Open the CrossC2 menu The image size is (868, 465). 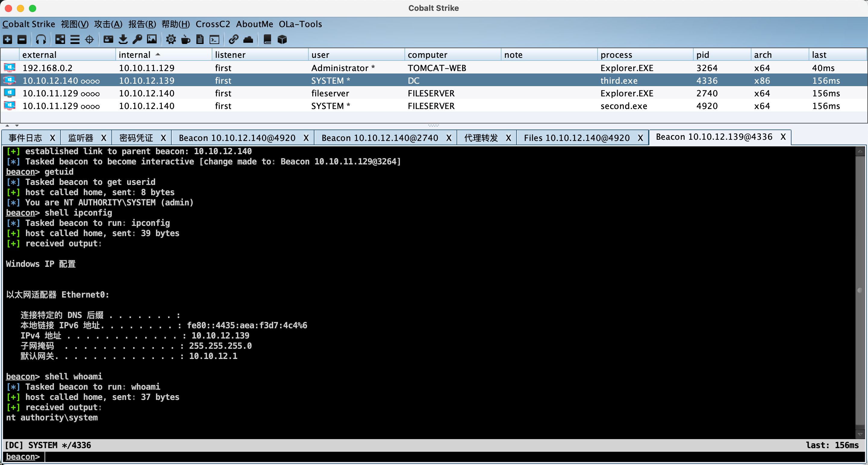(213, 24)
